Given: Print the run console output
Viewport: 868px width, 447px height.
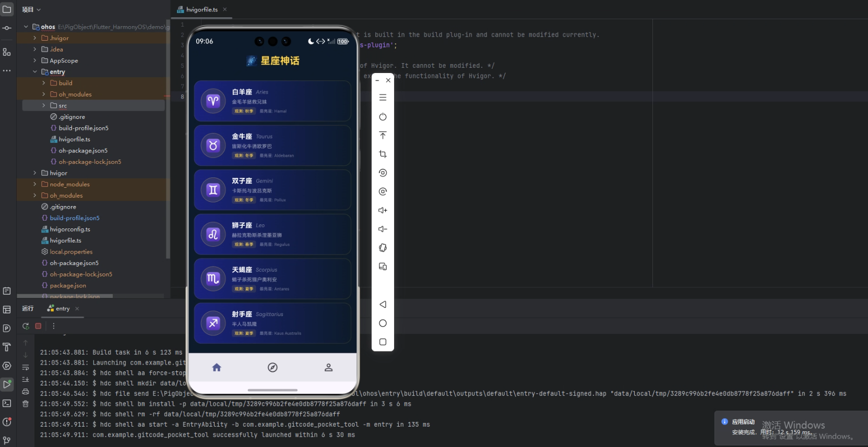Looking at the screenshot, I should (26, 392).
